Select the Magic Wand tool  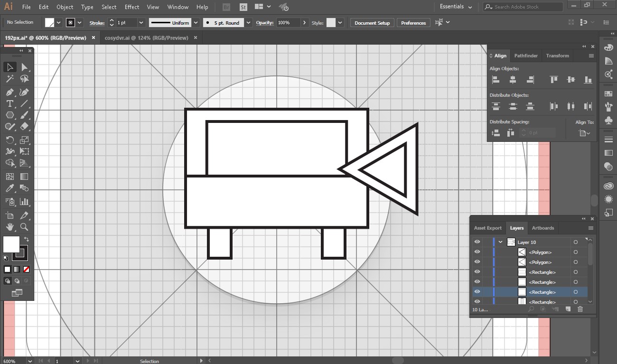pyautogui.click(x=9, y=79)
